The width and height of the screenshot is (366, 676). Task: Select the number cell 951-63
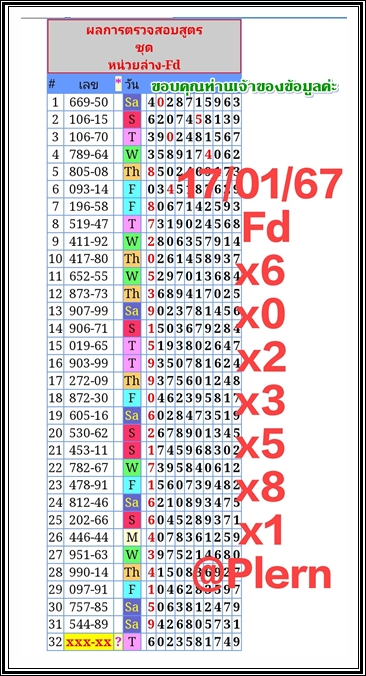[89, 554]
